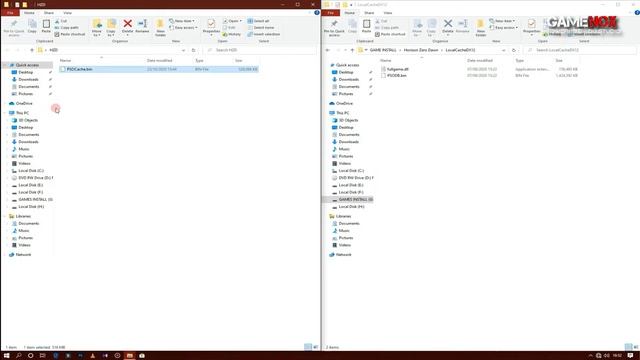Viewport: 640px width, 360px height.
Task: Click New folder icon in LocalCacheDX12 window
Action: click(481, 27)
